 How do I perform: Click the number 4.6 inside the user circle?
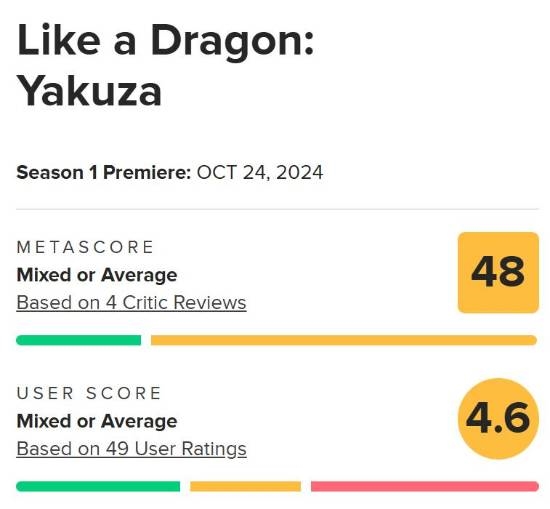click(498, 418)
